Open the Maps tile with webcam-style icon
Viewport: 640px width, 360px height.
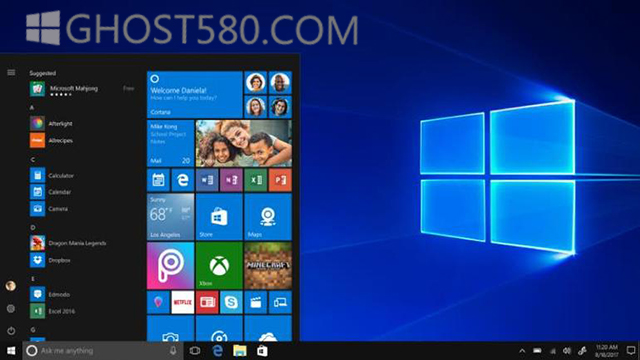268,217
